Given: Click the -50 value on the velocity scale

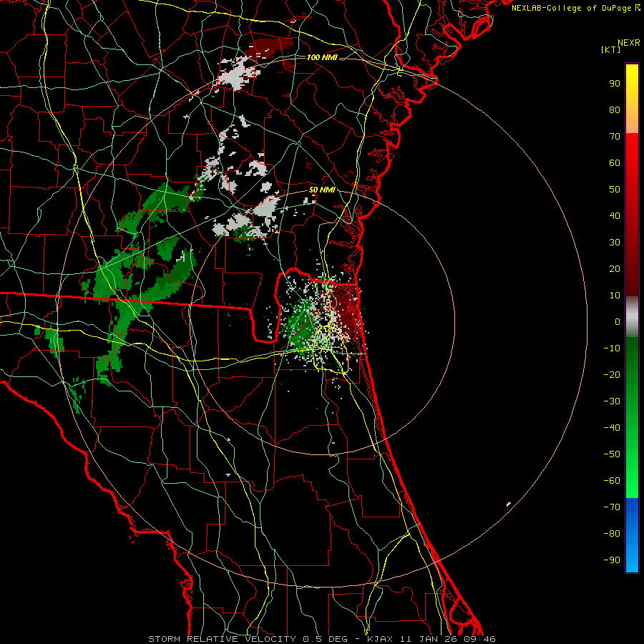Looking at the screenshot, I should pyautogui.click(x=612, y=454).
